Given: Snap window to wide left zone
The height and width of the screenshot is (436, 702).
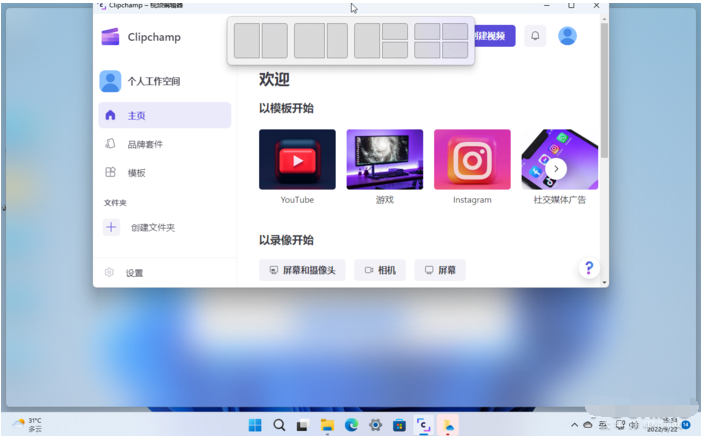Looking at the screenshot, I should pos(309,41).
